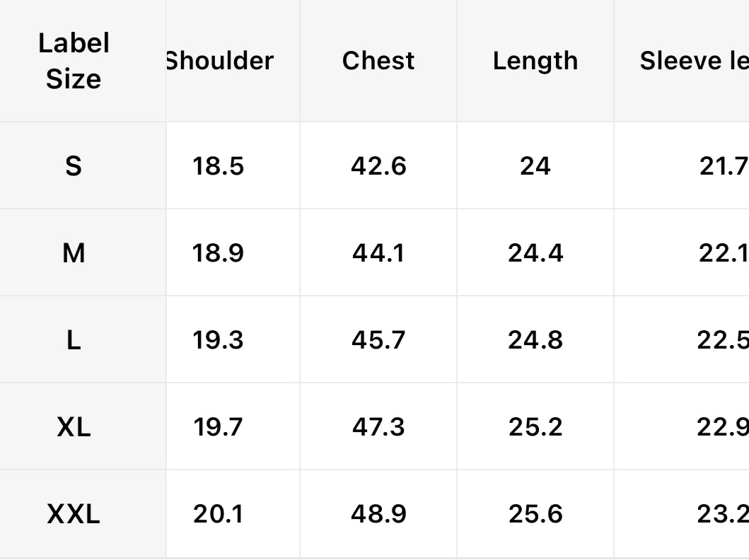Click the Chest column header

click(x=378, y=61)
